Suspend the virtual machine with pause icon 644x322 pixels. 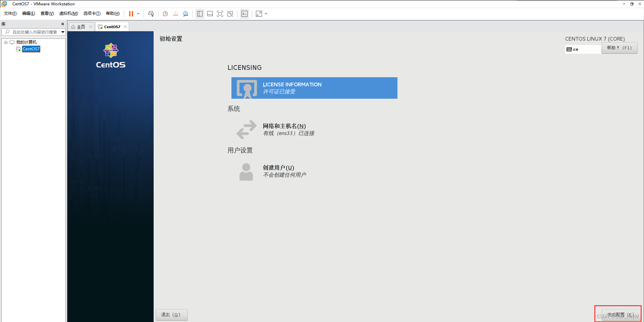pos(132,14)
